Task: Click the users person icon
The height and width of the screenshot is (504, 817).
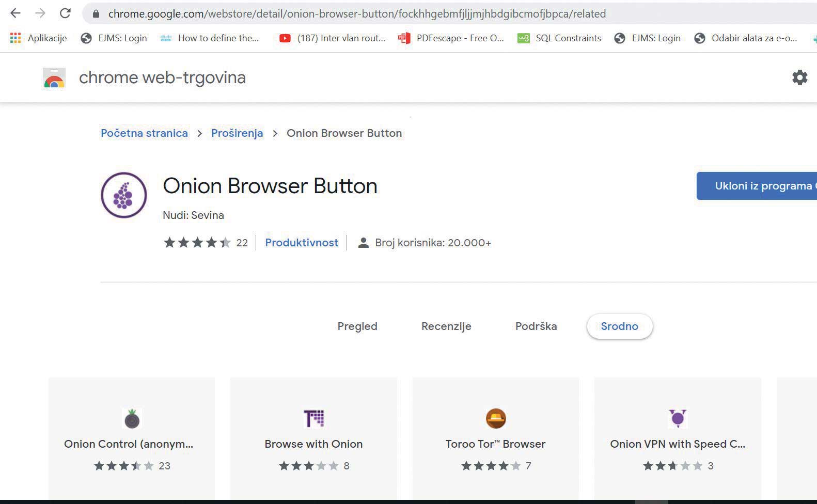Action: click(x=364, y=243)
